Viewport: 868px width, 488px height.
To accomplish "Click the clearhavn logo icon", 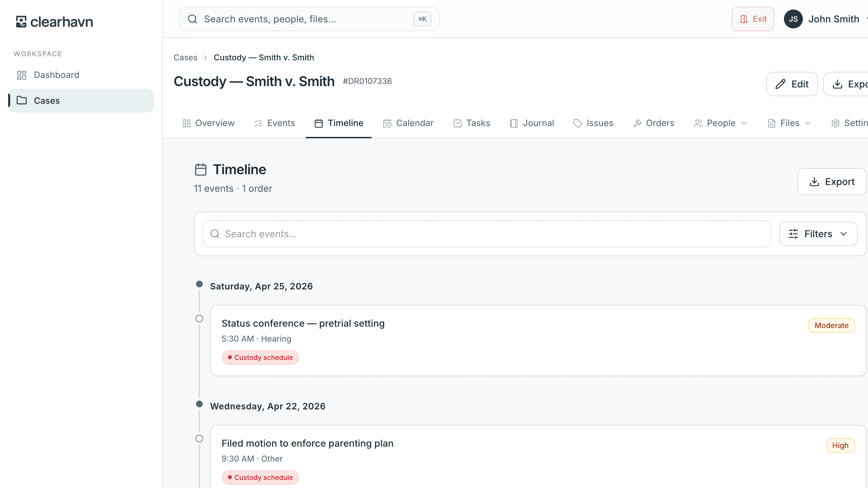I will [x=21, y=22].
